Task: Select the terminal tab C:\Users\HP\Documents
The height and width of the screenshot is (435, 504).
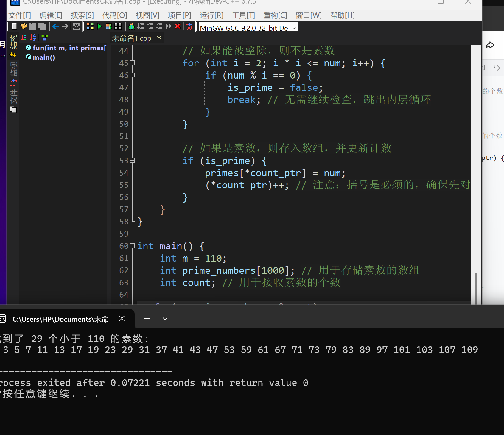Action: (61, 319)
